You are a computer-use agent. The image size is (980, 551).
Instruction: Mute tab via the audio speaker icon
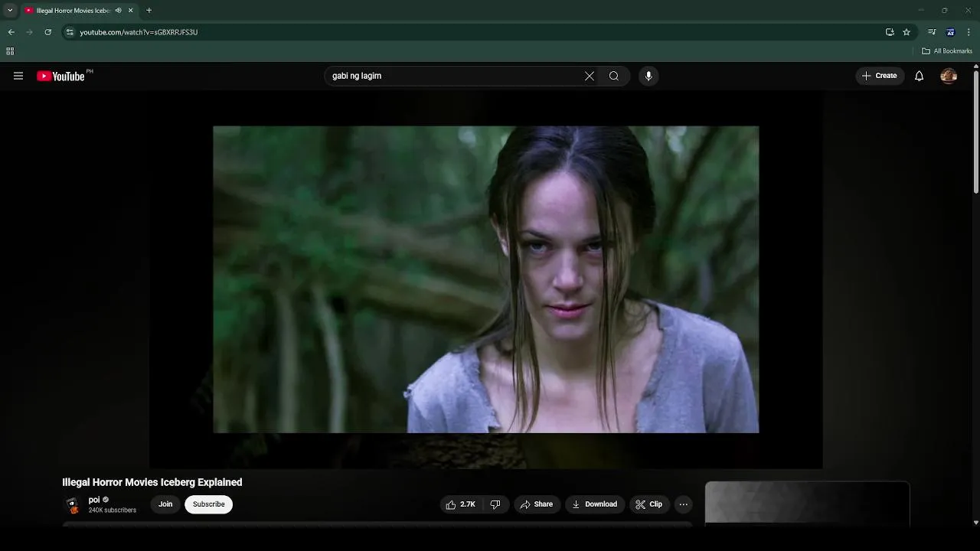click(118, 11)
